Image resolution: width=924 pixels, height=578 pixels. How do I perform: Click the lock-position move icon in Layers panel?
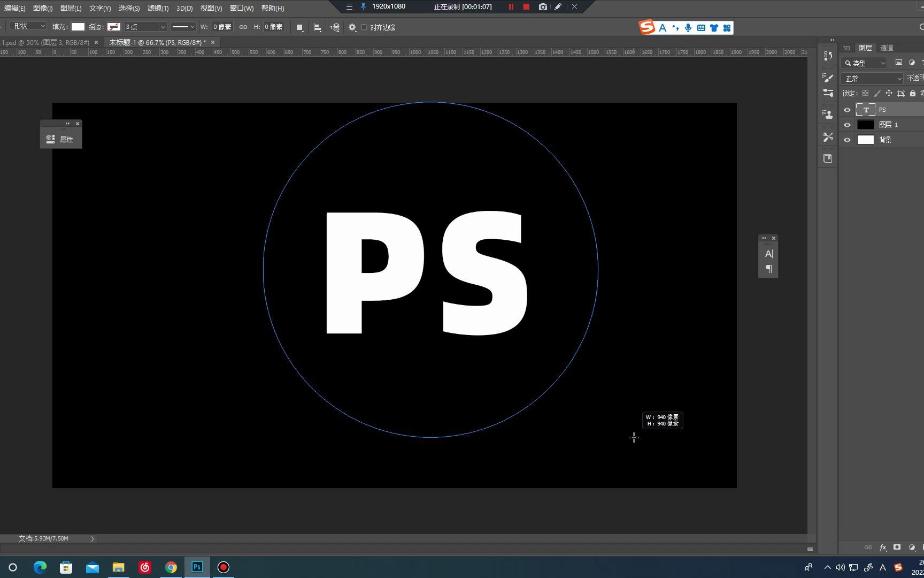[x=889, y=93]
